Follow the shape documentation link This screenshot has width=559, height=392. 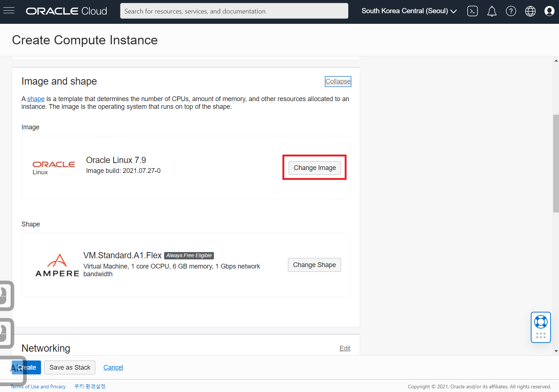point(36,99)
